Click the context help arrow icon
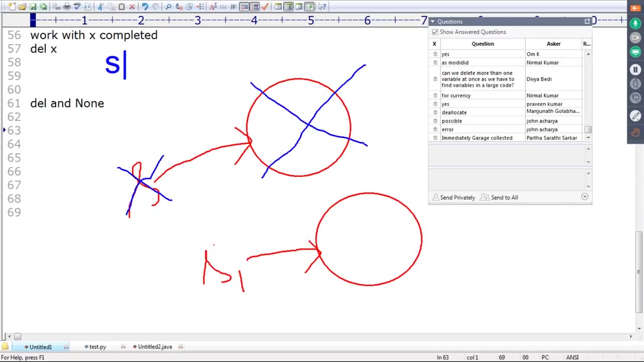 pos(323,7)
